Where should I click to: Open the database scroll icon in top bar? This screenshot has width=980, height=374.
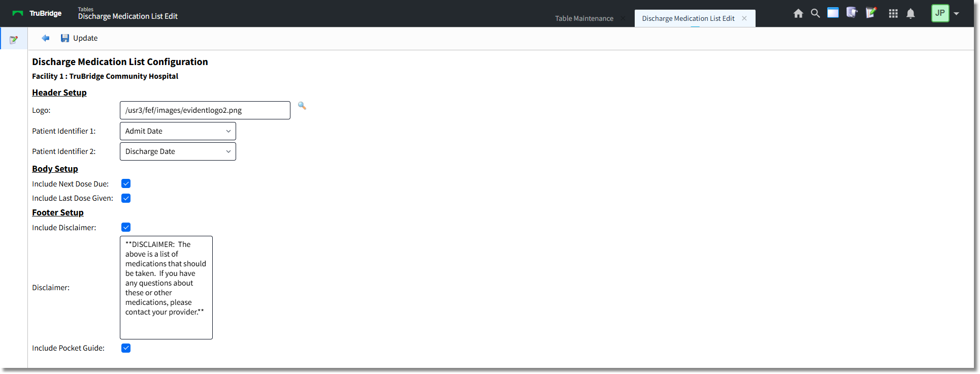[x=852, y=13]
